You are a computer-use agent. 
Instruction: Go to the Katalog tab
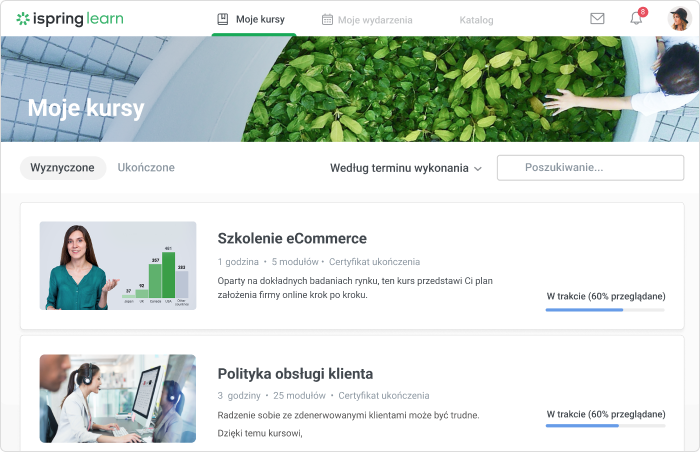[476, 19]
